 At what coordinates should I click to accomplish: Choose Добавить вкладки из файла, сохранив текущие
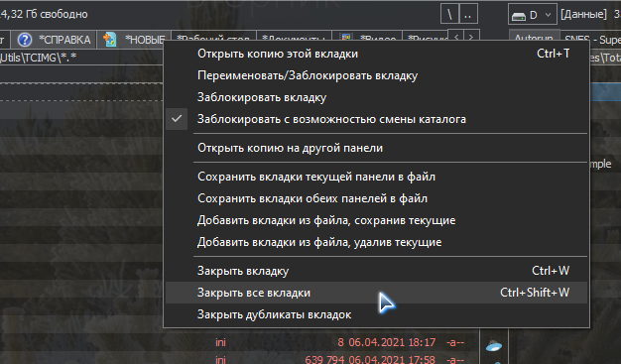coord(376,220)
